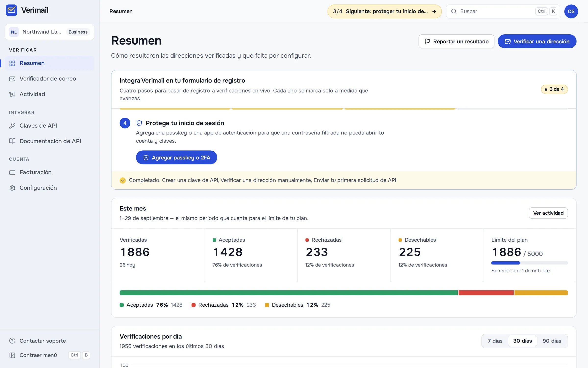Select the 30 días range
Screen dimensions: 588x368
522,341
